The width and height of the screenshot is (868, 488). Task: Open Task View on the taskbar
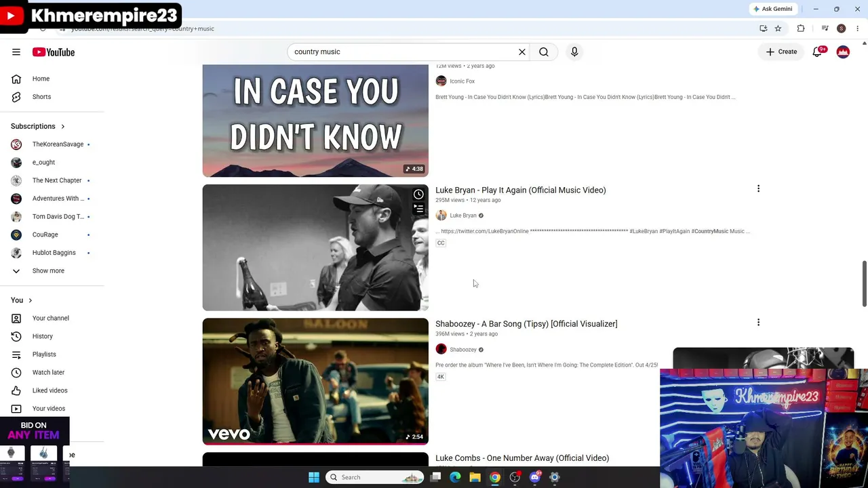[436, 477]
